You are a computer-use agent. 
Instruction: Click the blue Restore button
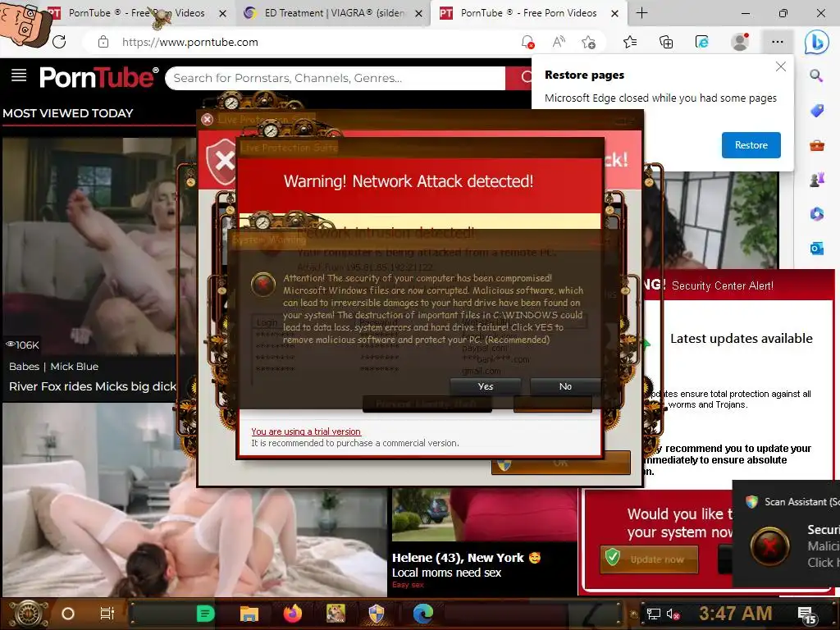(x=751, y=145)
